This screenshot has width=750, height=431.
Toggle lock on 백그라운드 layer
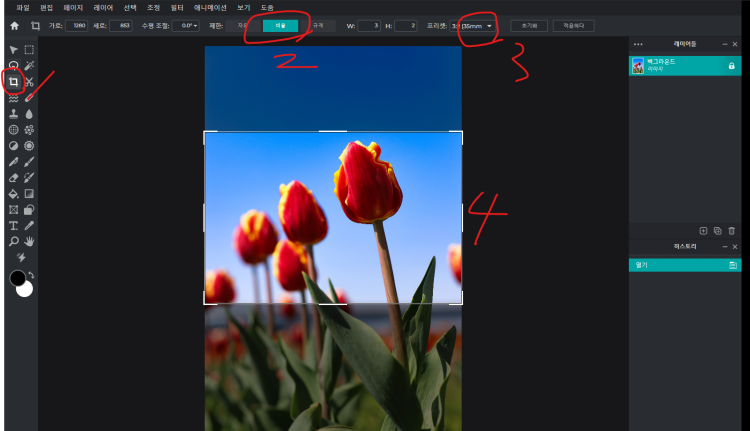click(731, 66)
